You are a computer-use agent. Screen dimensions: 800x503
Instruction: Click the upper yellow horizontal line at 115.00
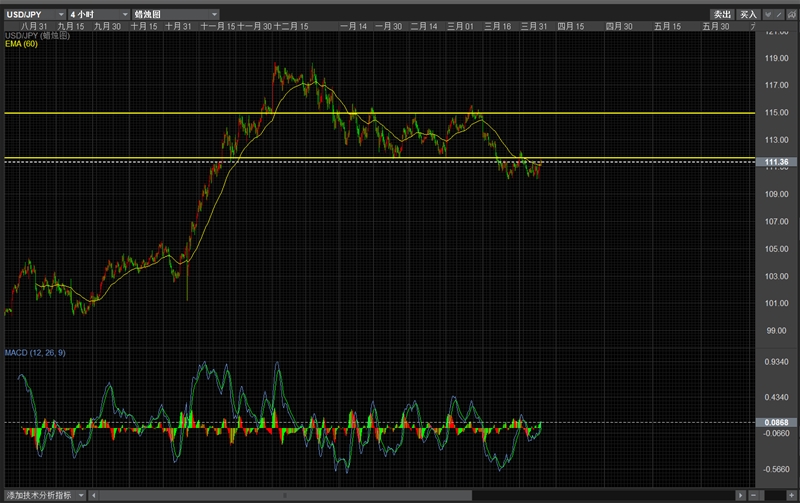tap(380, 113)
